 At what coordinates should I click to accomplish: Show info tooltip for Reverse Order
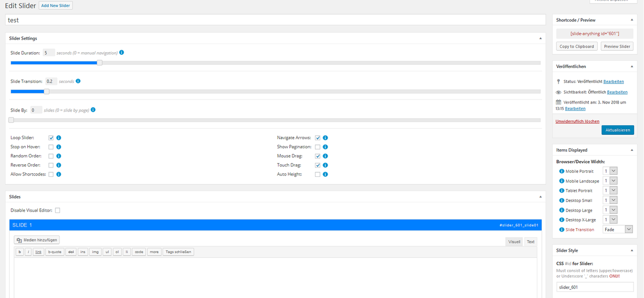click(x=59, y=165)
